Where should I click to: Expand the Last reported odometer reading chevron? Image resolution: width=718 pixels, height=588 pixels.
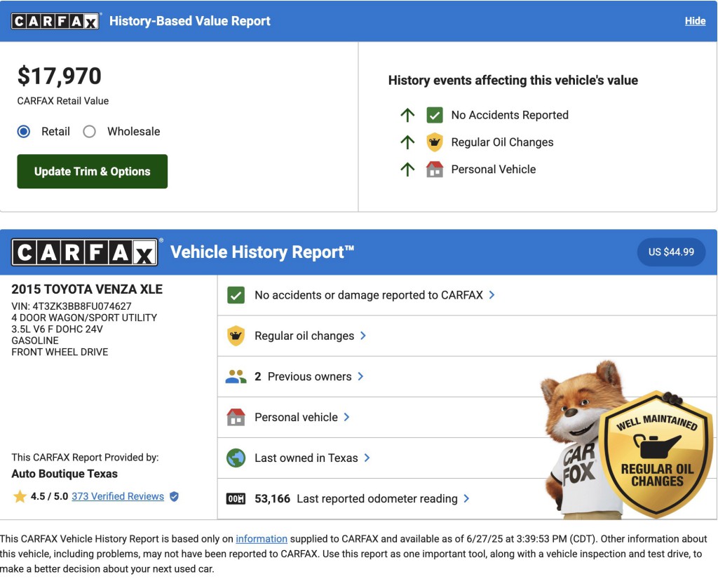point(466,499)
